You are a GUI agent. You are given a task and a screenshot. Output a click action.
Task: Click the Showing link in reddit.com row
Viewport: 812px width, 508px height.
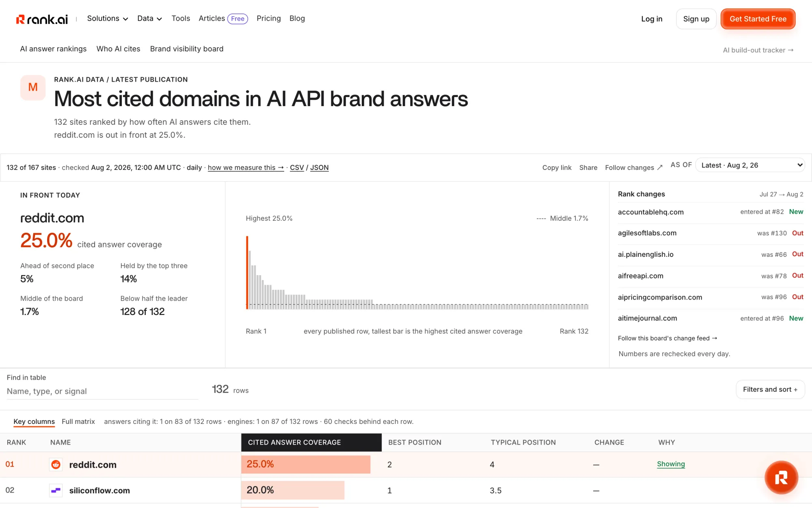(671, 464)
